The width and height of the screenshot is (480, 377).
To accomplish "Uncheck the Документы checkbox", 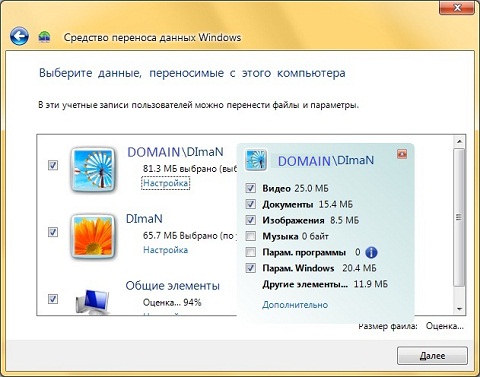I will 251,204.
